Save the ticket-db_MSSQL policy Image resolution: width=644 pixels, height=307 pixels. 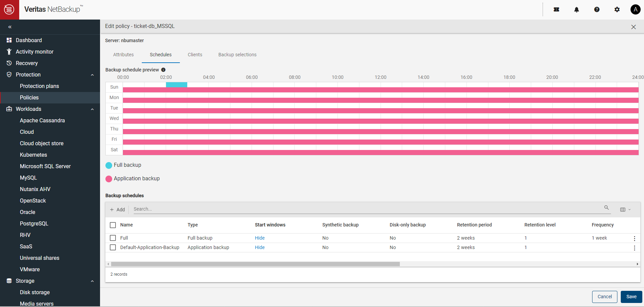[631, 297]
